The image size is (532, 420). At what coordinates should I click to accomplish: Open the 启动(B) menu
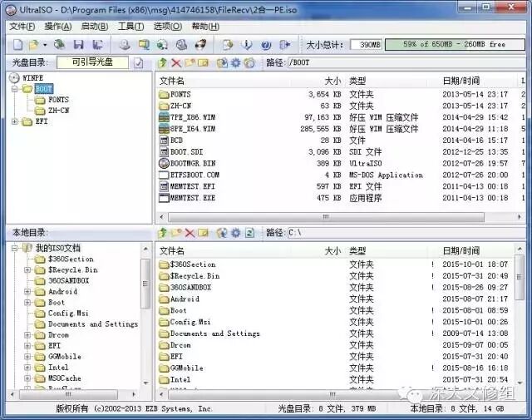[x=95, y=26]
